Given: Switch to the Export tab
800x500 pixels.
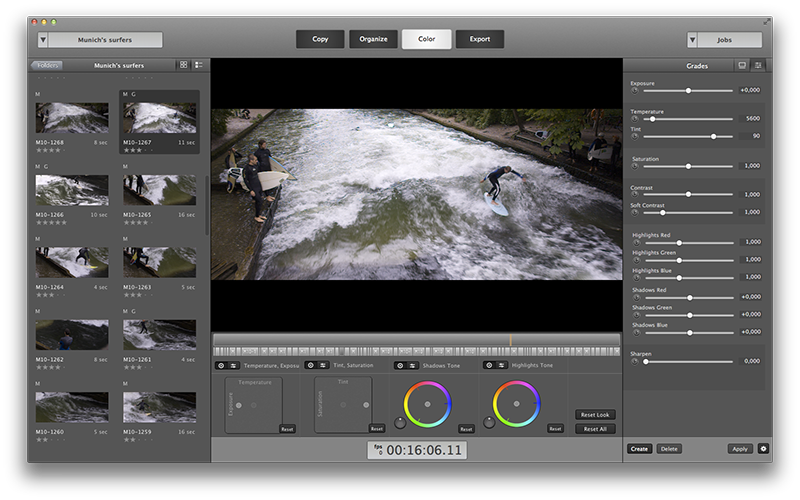Looking at the screenshot, I should tap(480, 39).
